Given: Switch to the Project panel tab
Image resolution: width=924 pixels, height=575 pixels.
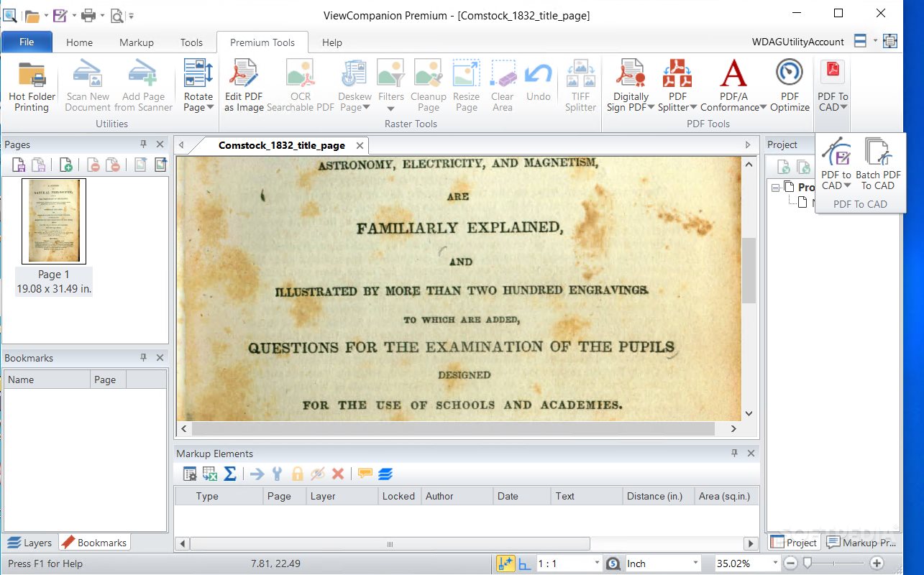Looking at the screenshot, I should click(x=795, y=543).
